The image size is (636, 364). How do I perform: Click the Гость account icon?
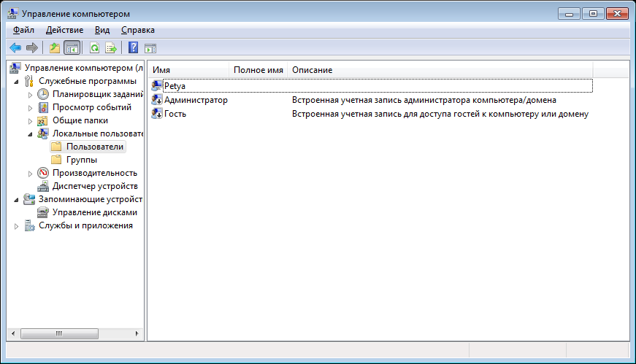coord(156,114)
